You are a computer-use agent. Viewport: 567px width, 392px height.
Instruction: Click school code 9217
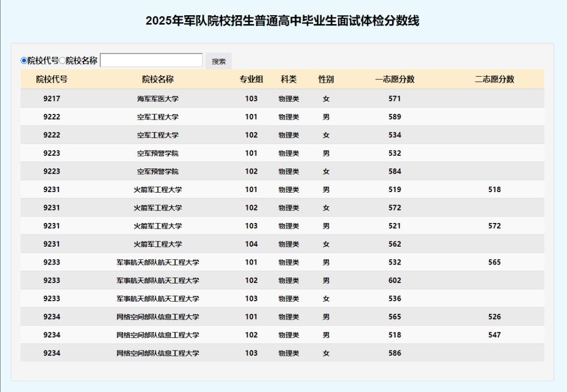[51, 99]
